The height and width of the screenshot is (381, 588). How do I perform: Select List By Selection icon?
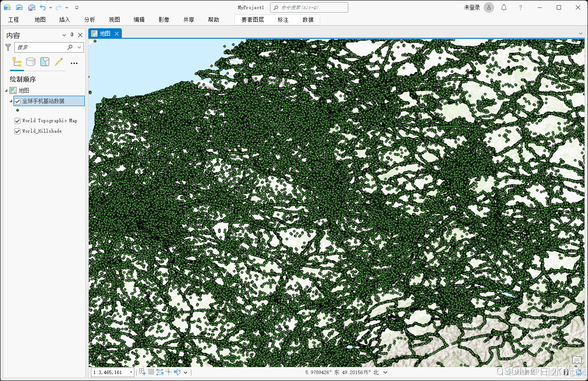45,62
